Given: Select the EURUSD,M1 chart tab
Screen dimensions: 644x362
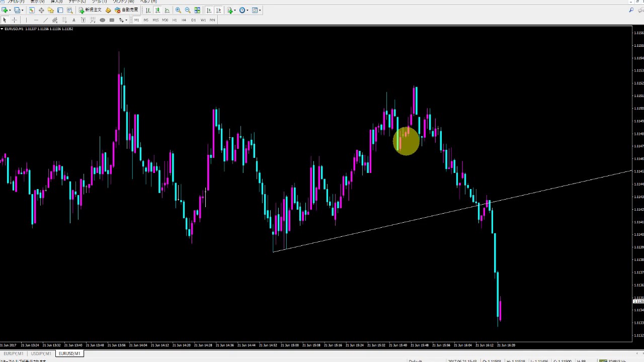Looking at the screenshot, I should (x=69, y=353).
